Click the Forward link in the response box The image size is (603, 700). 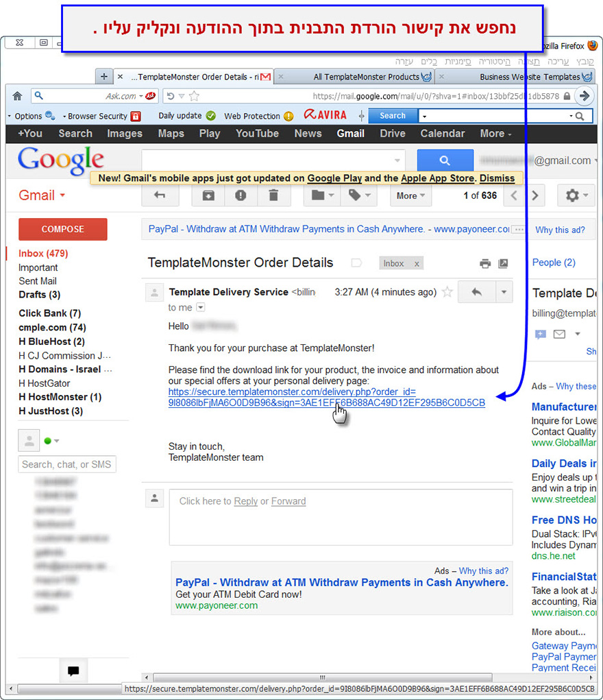tap(288, 501)
